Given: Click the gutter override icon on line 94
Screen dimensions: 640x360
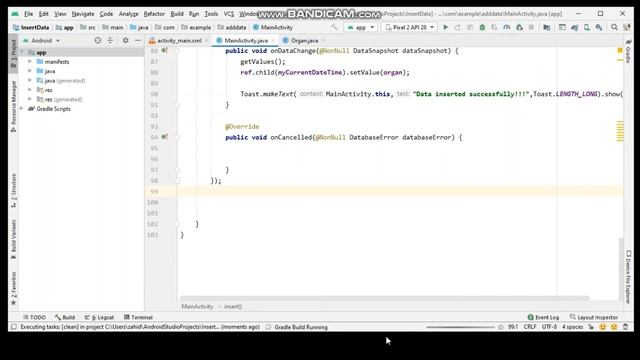Looking at the screenshot, I should tap(164, 137).
